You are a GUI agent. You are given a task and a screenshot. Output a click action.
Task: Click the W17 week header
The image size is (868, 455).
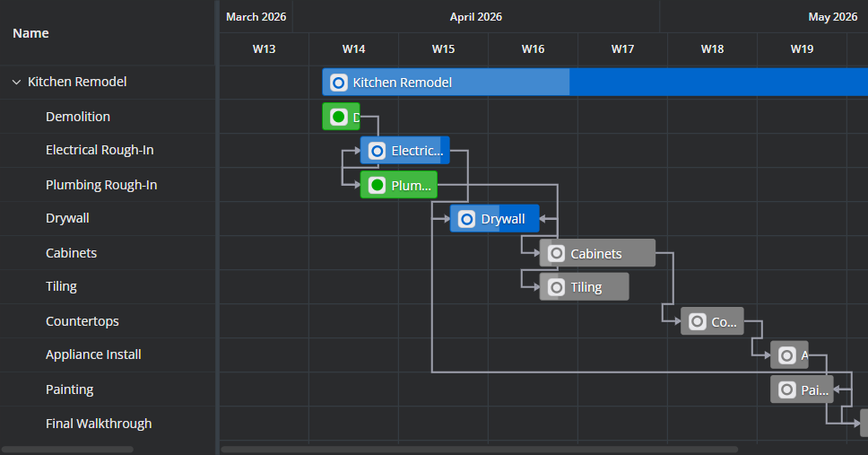tap(623, 48)
